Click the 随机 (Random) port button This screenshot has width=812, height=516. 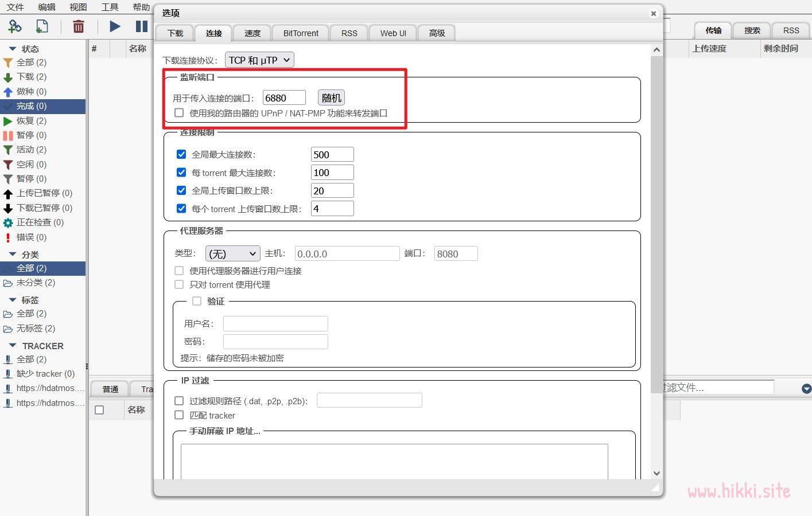[331, 97]
